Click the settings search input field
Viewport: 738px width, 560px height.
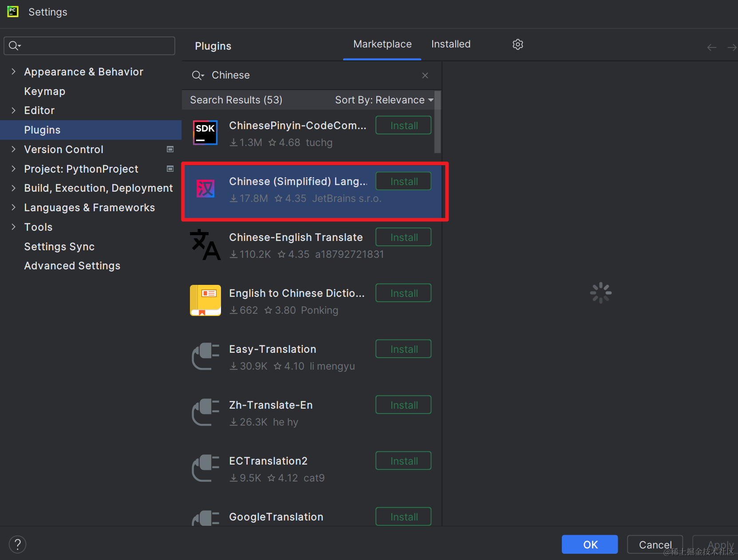tap(90, 46)
